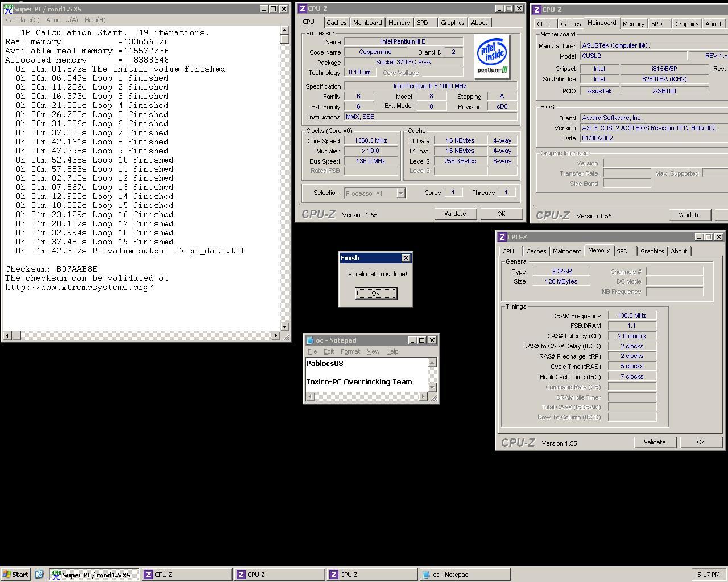Click Super PI title bar icon
The image size is (728, 582).
(x=8, y=9)
